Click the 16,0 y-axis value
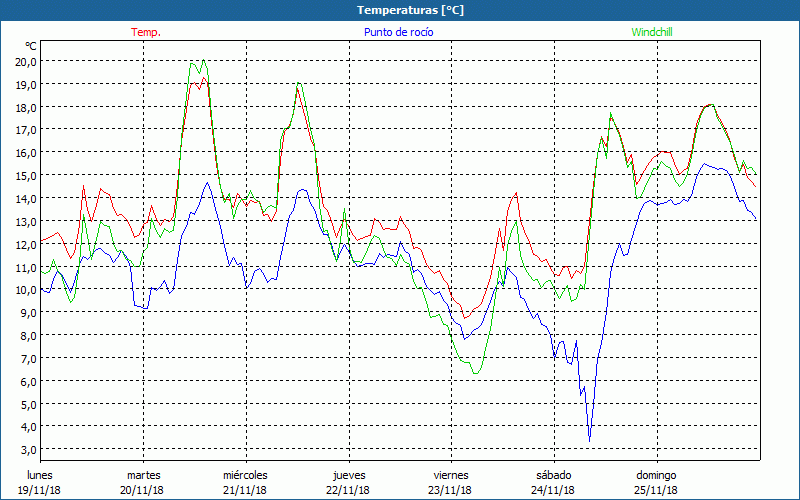The height and width of the screenshot is (500, 800). tap(27, 153)
